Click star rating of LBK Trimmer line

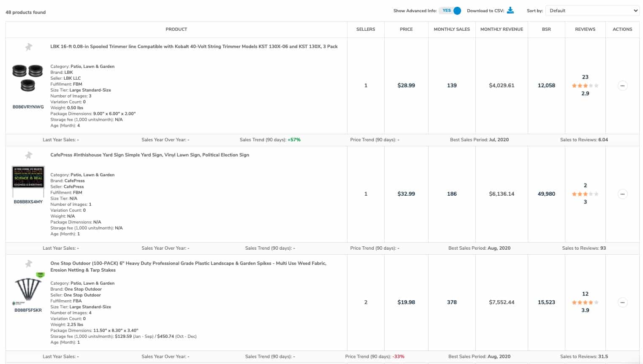click(585, 86)
